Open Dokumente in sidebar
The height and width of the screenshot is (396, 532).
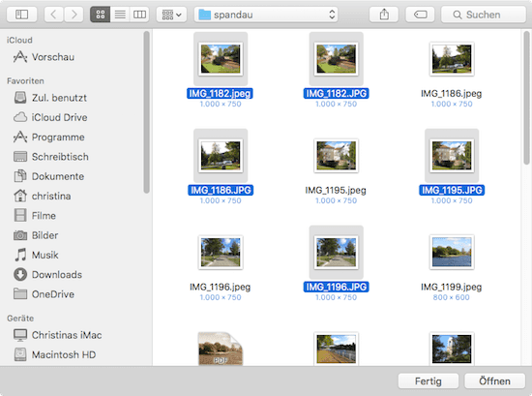(x=49, y=176)
